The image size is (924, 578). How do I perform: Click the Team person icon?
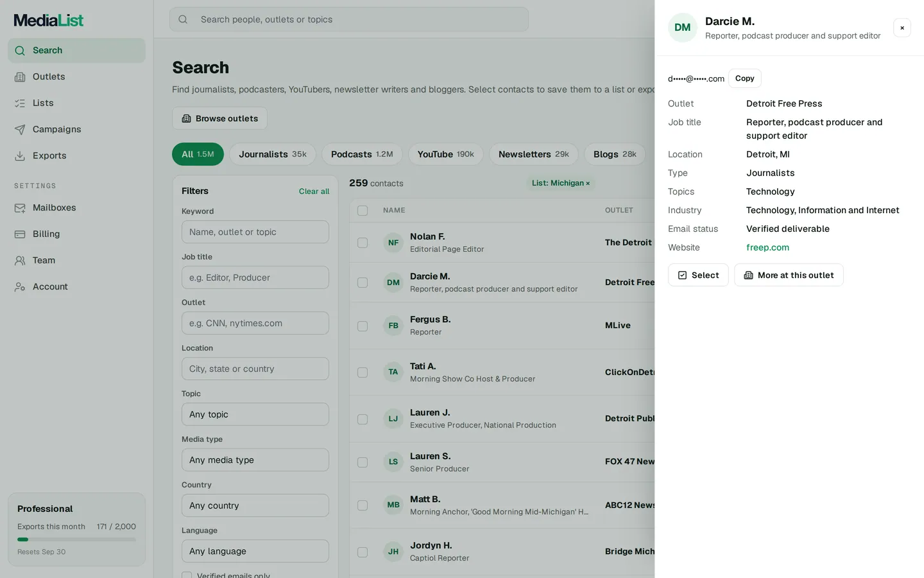click(20, 261)
